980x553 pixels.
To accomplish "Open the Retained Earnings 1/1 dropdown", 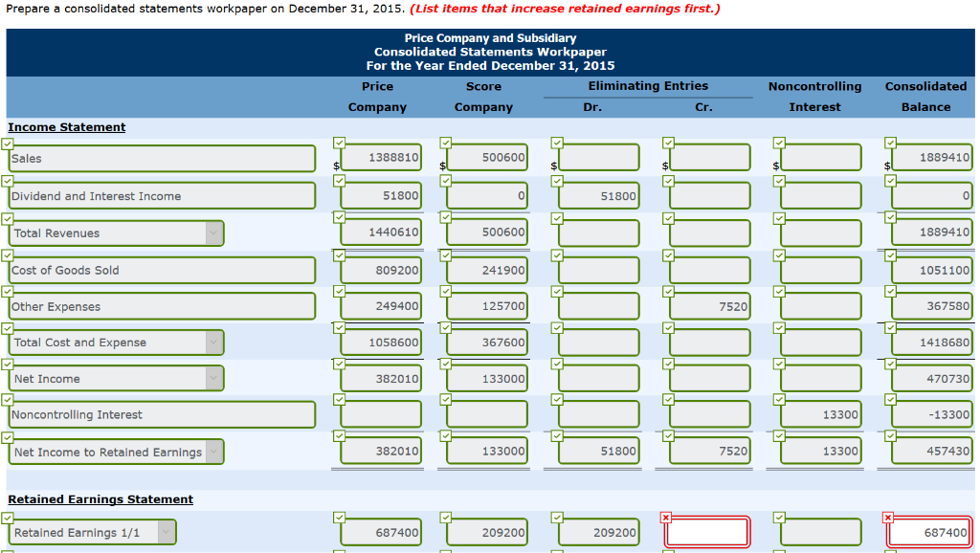I will [166, 531].
